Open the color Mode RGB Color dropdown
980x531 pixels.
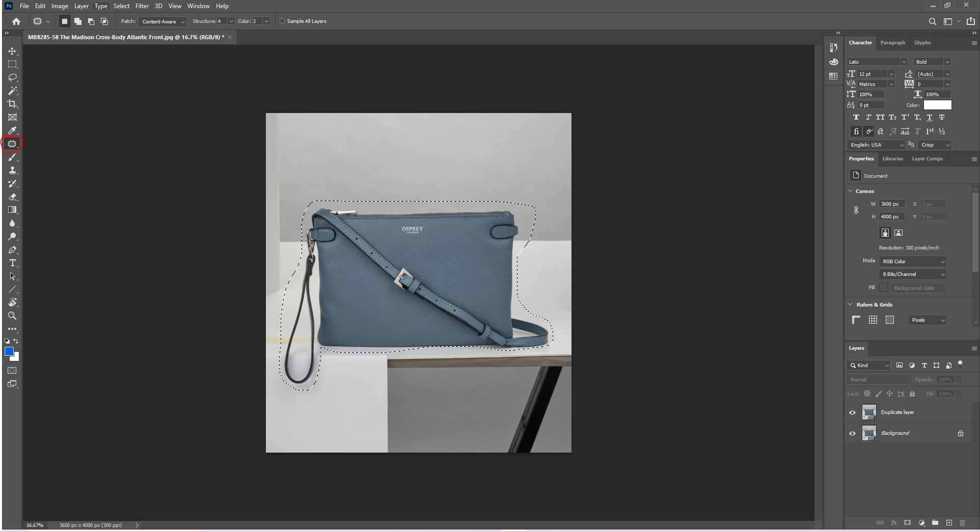coord(912,261)
